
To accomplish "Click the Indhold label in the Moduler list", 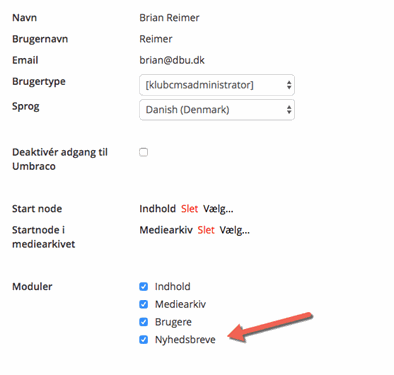I will coord(173,287).
